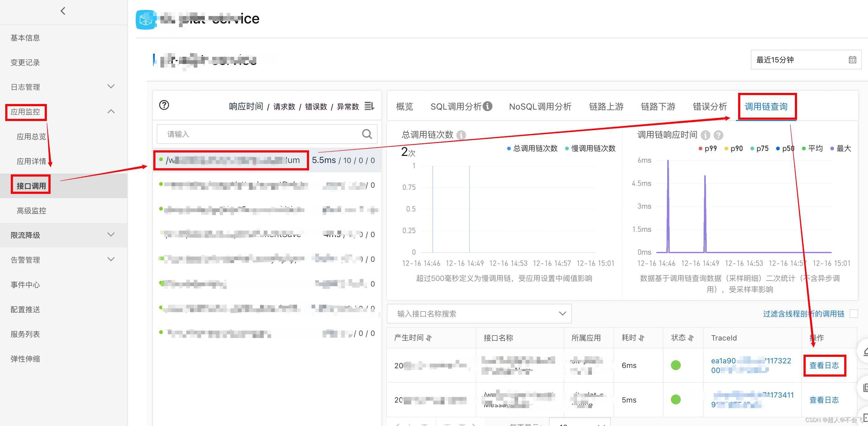Open 高级监控 submenu item
Image resolution: width=868 pixels, height=426 pixels.
pyautogui.click(x=31, y=211)
